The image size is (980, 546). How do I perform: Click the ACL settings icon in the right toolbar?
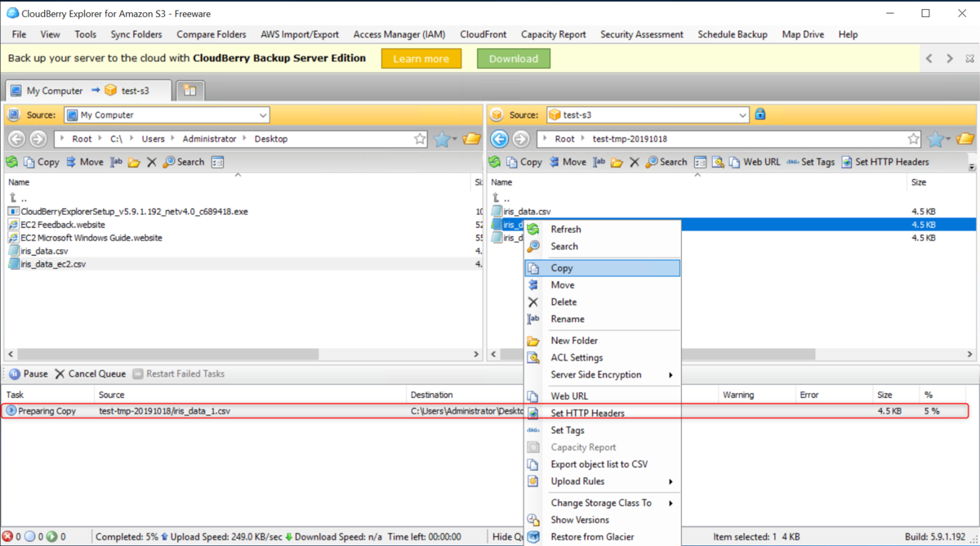click(x=717, y=162)
